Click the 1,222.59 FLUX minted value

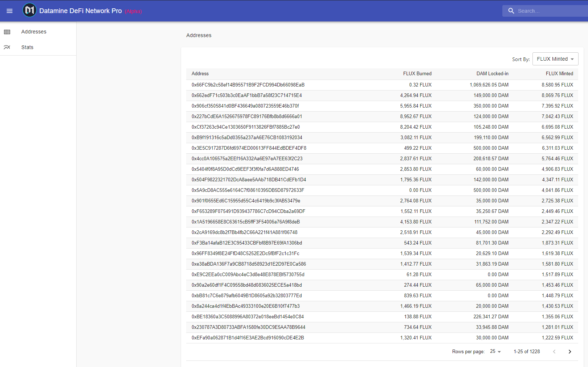click(558, 338)
